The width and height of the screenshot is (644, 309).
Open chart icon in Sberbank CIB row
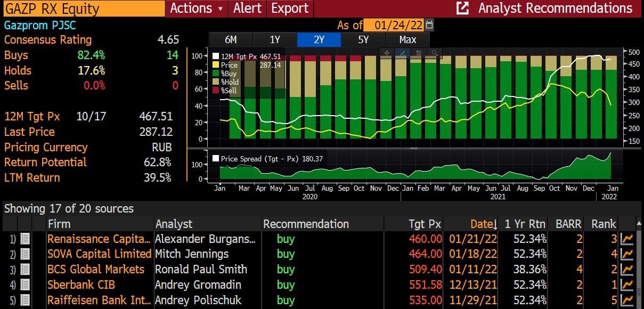pos(627,285)
